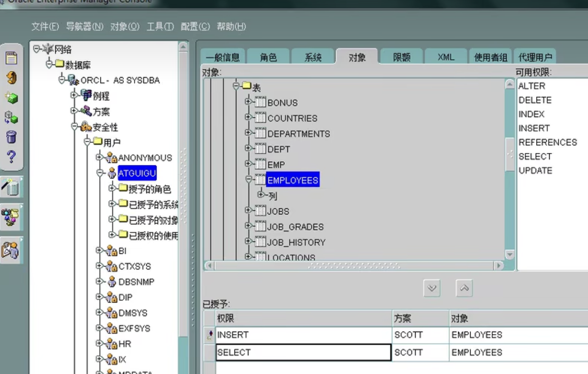Open the 导航器(N) menu
Image resolution: width=588 pixels, height=374 pixels.
tap(85, 26)
